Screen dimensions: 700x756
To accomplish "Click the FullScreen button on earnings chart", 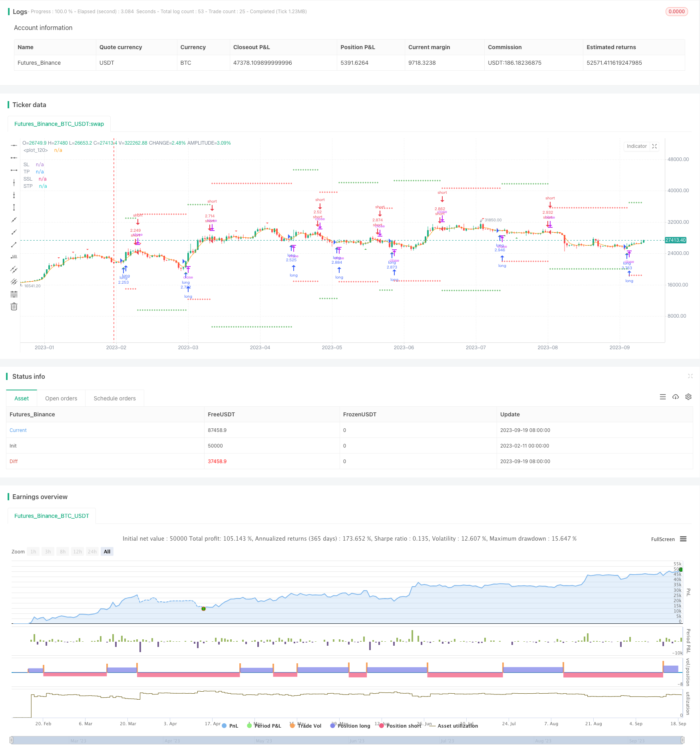I will click(x=662, y=539).
